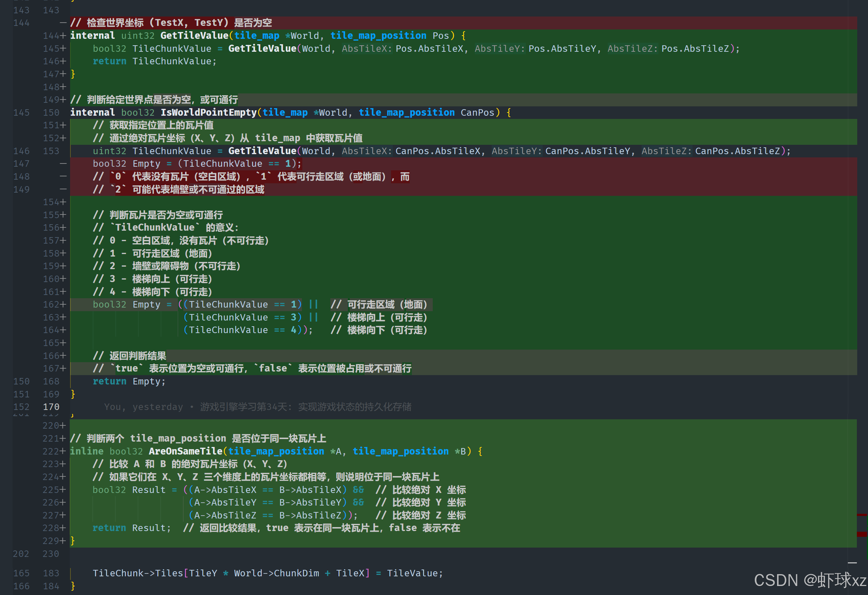Click the comment '`TileChunkValue` 的意义:'
Screen dimensions: 868x595
point(165,228)
